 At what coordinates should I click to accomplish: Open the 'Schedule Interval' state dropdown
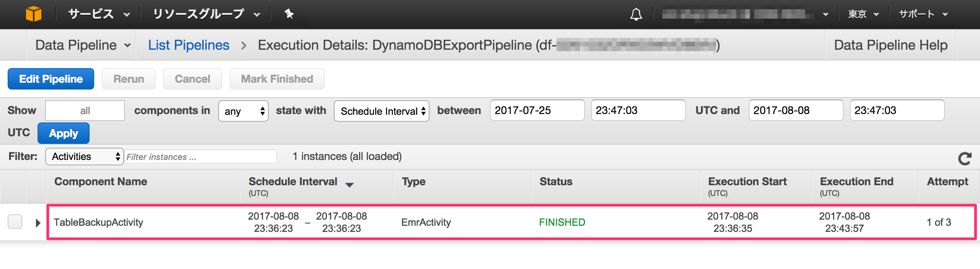(381, 111)
